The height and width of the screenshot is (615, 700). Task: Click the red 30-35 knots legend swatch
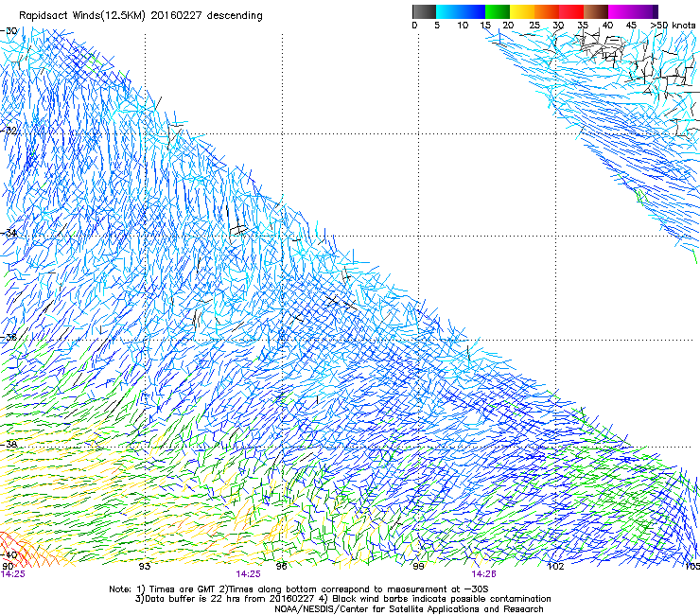[x=571, y=11]
